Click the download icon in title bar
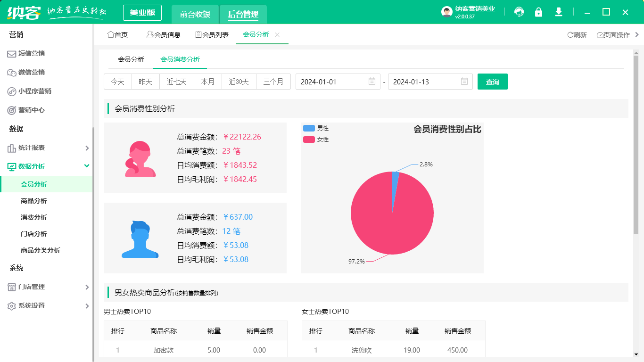The image size is (644, 362). pos(559,12)
